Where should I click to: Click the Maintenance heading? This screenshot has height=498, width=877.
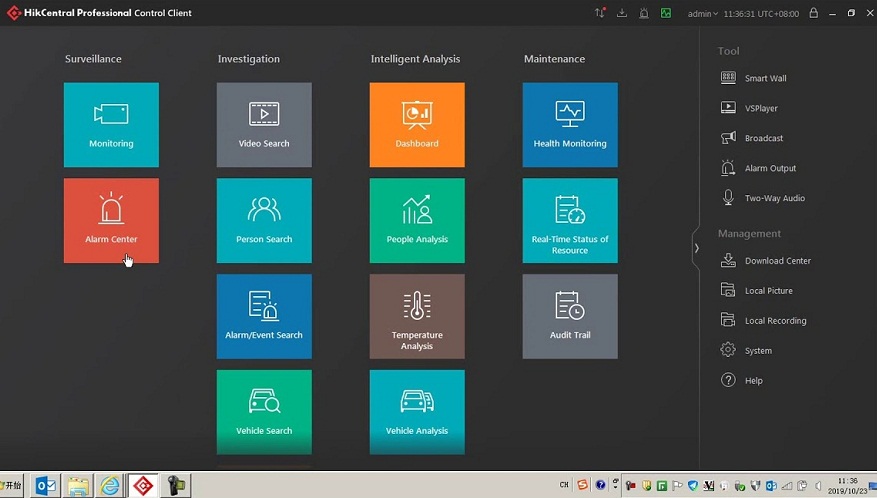coord(554,59)
